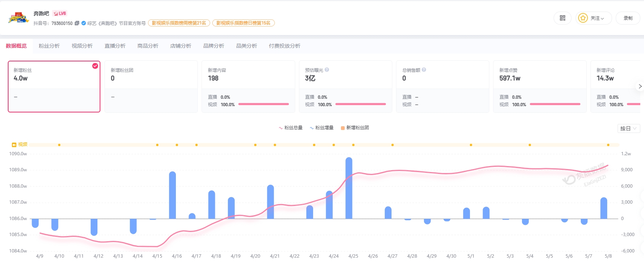Copy the 抖音号 793600150 via copy icon

point(77,23)
